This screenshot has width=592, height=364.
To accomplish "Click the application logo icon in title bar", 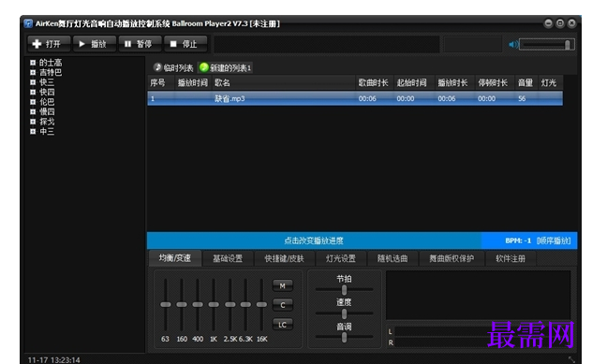I will coord(28,23).
